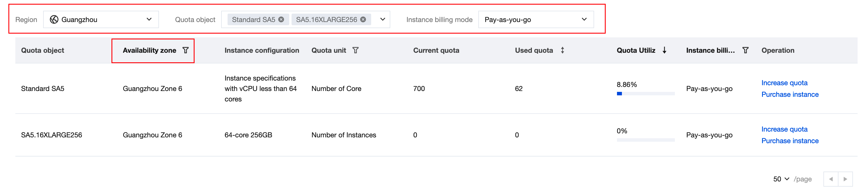Image resolution: width=868 pixels, height=193 pixels.
Task: Go to the previous page arrow
Action: 831,179
